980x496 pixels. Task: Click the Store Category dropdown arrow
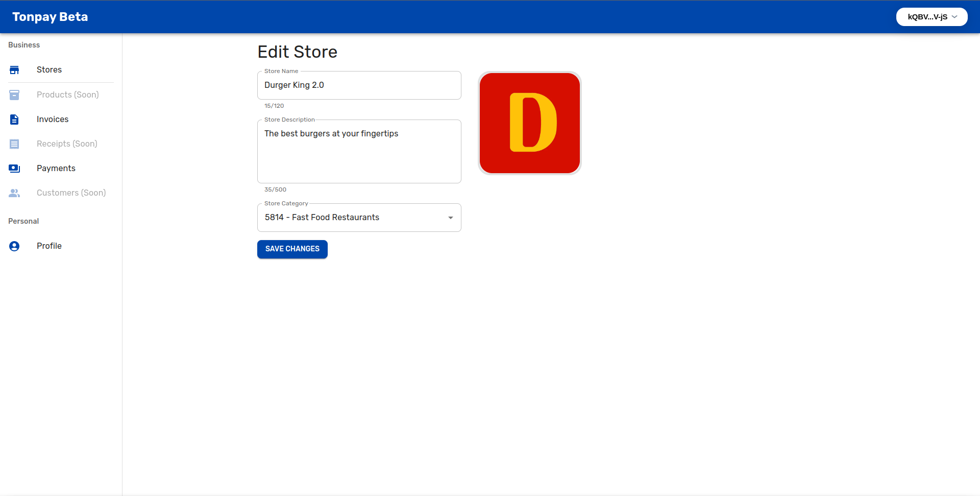[450, 218]
